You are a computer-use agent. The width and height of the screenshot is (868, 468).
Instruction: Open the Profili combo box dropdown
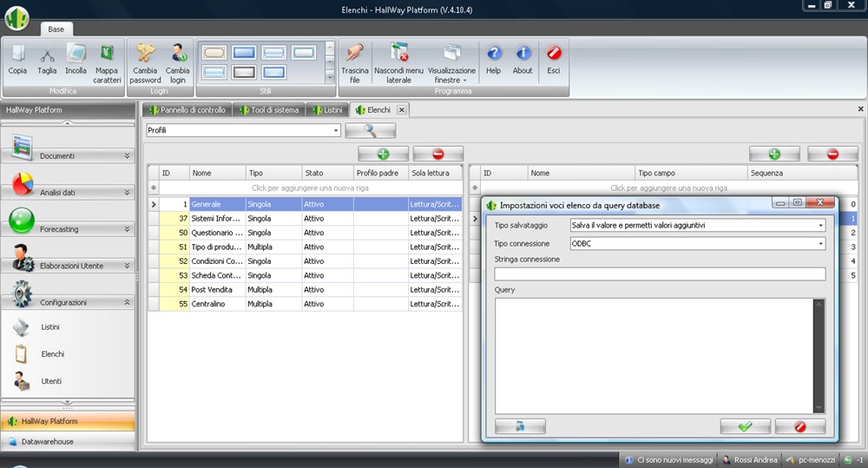335,131
